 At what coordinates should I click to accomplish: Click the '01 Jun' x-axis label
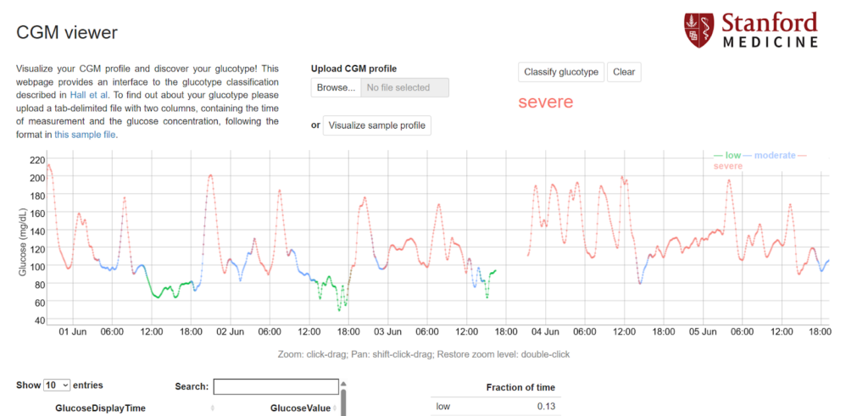pyautogui.click(x=73, y=332)
